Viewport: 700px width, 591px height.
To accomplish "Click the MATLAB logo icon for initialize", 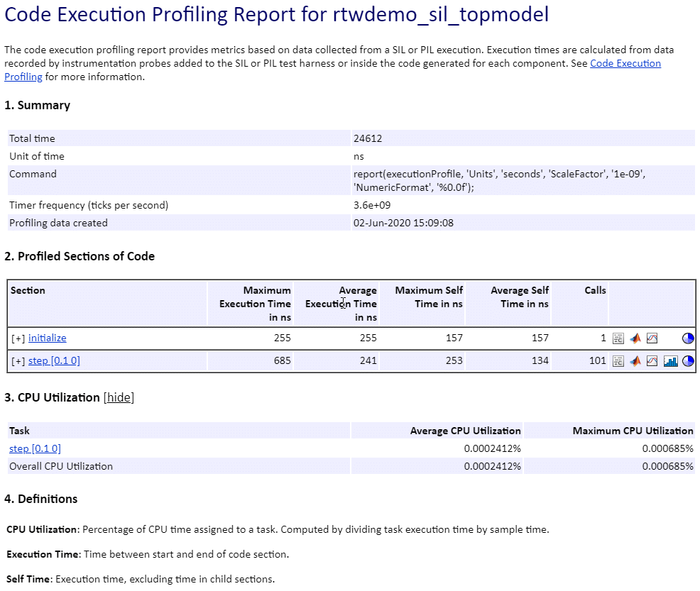I will tap(635, 338).
